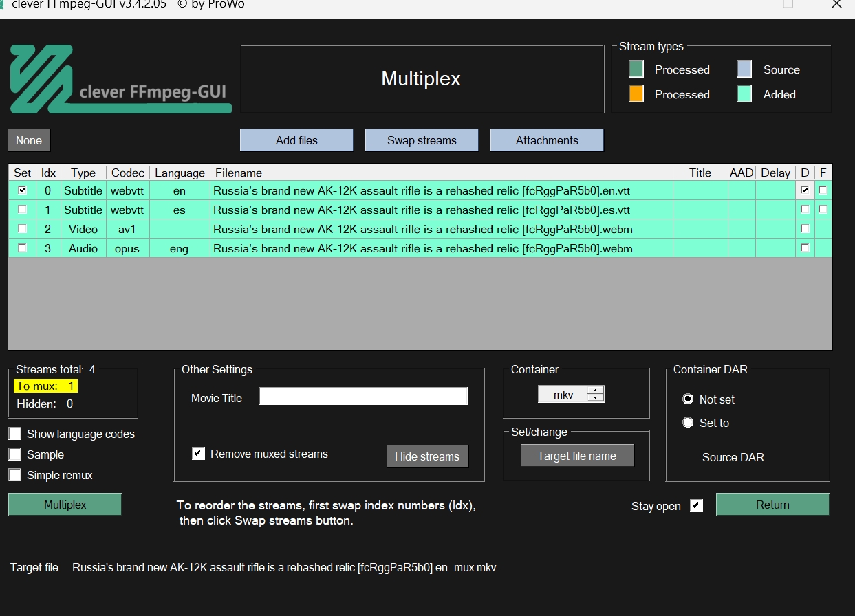Click the Swap streams button
This screenshot has height=616, width=855.
pyautogui.click(x=422, y=140)
